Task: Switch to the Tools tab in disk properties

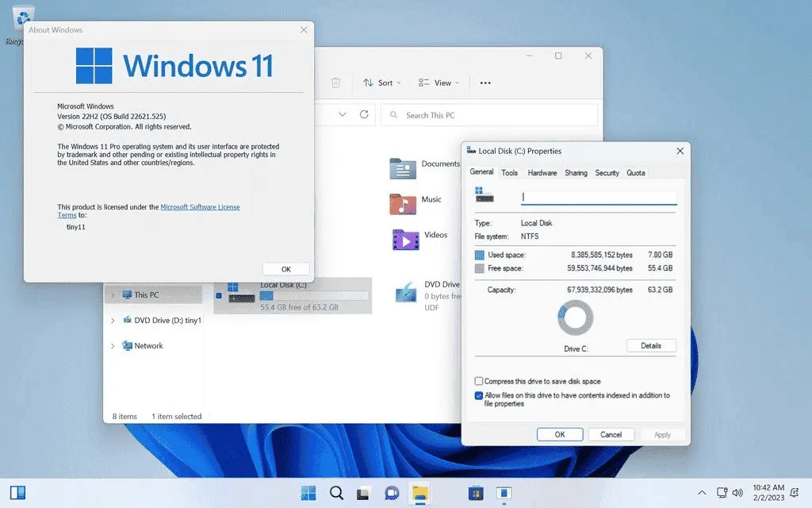Action: tap(509, 172)
